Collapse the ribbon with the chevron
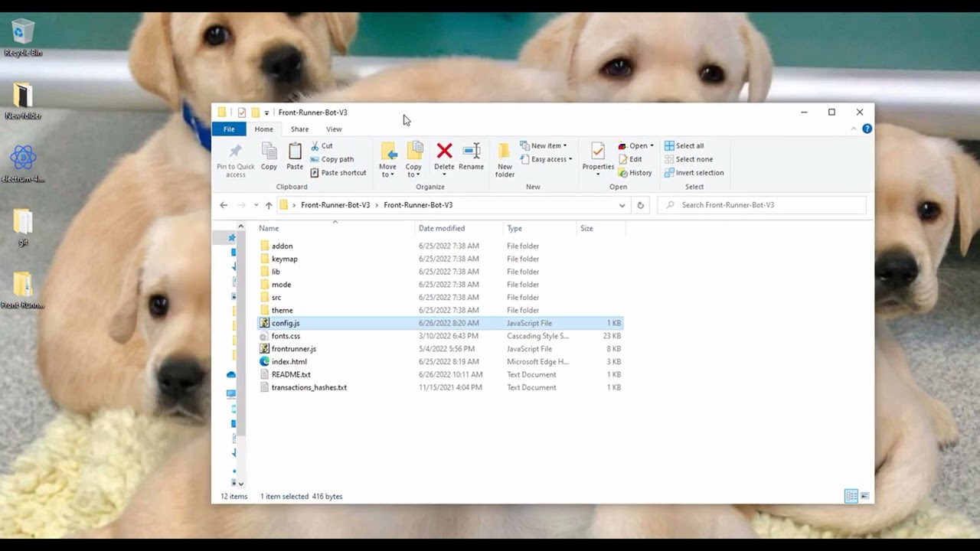The image size is (980, 551). point(854,129)
